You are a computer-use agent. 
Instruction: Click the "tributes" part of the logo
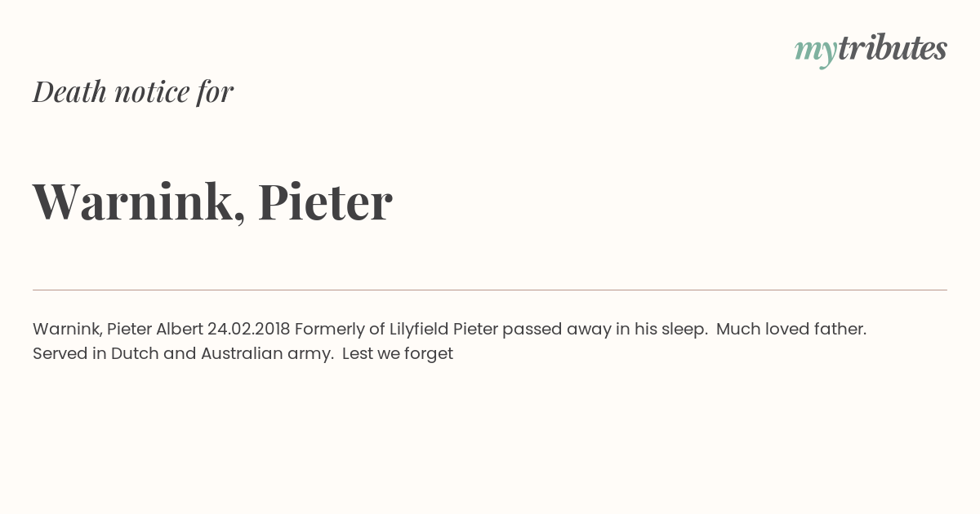click(x=893, y=48)
